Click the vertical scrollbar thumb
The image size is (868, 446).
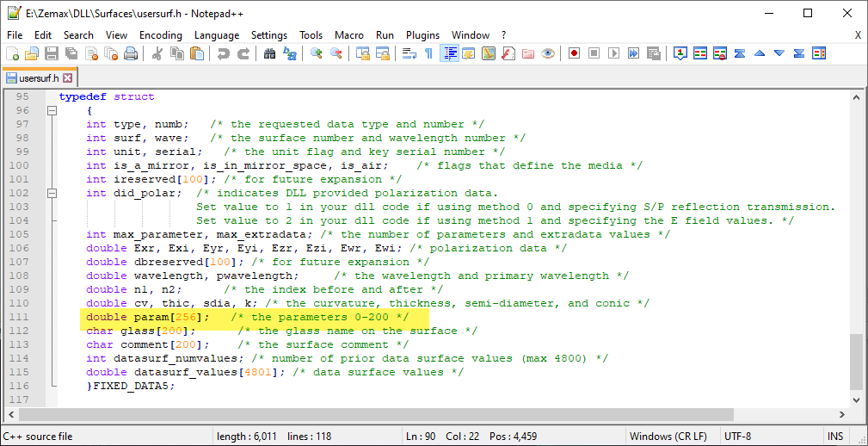(856, 362)
